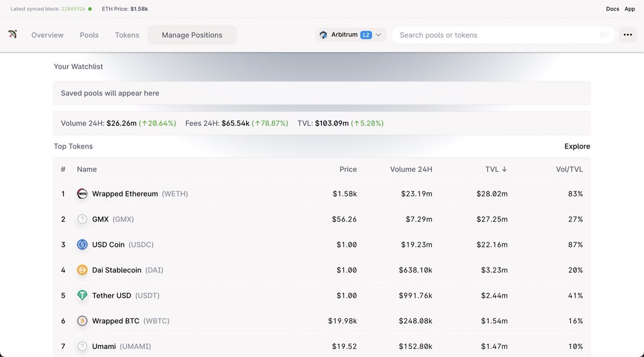The width and height of the screenshot is (644, 357).
Task: Click the Top Tokens heading
Action: tap(73, 146)
